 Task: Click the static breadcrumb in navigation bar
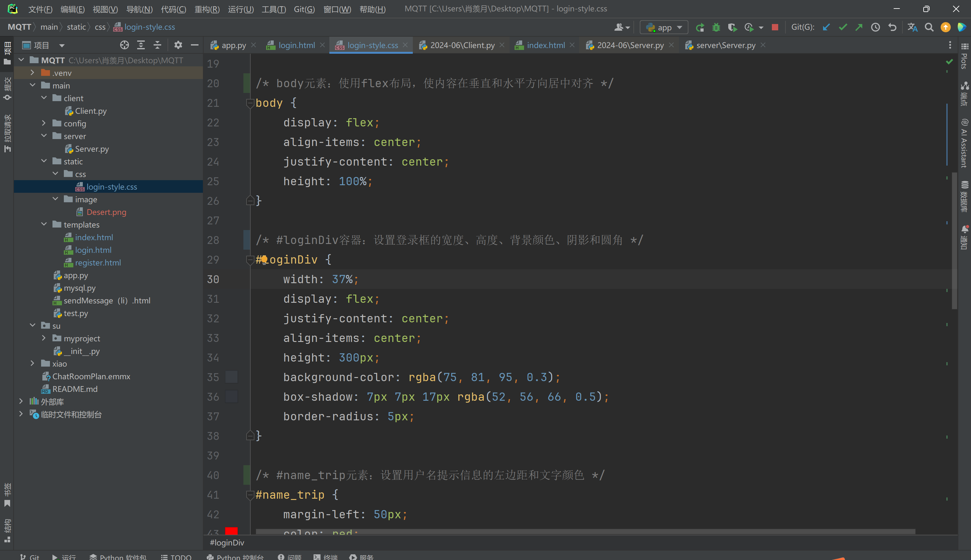[76, 27]
